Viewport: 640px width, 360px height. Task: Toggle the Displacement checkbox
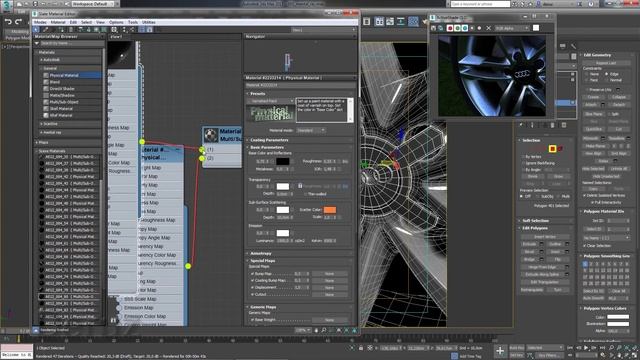tap(252, 287)
